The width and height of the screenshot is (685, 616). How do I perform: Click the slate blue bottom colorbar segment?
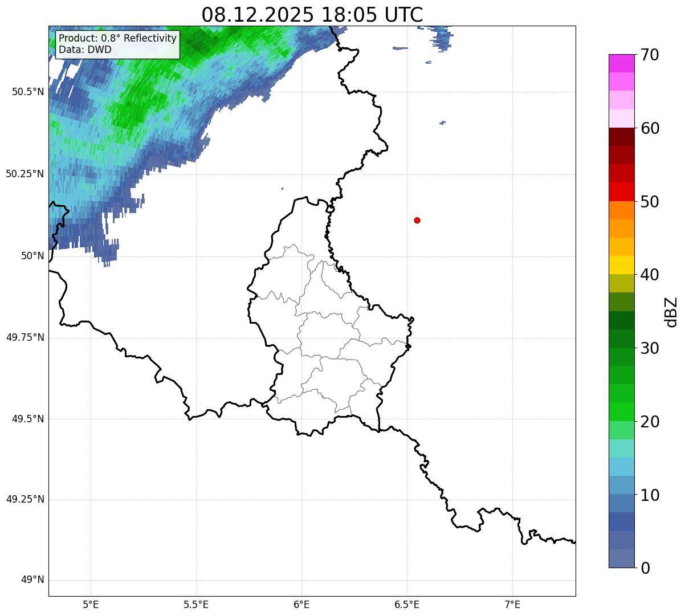point(621,558)
